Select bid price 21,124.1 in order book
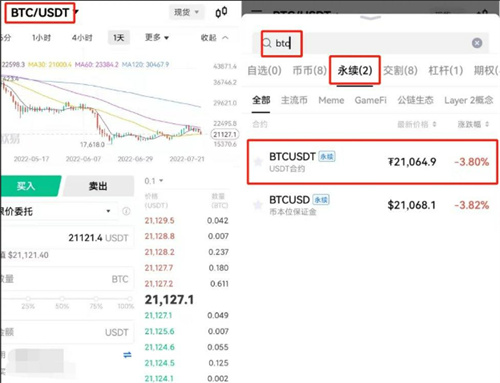Viewport: 500px width, 383px height. coord(159,379)
